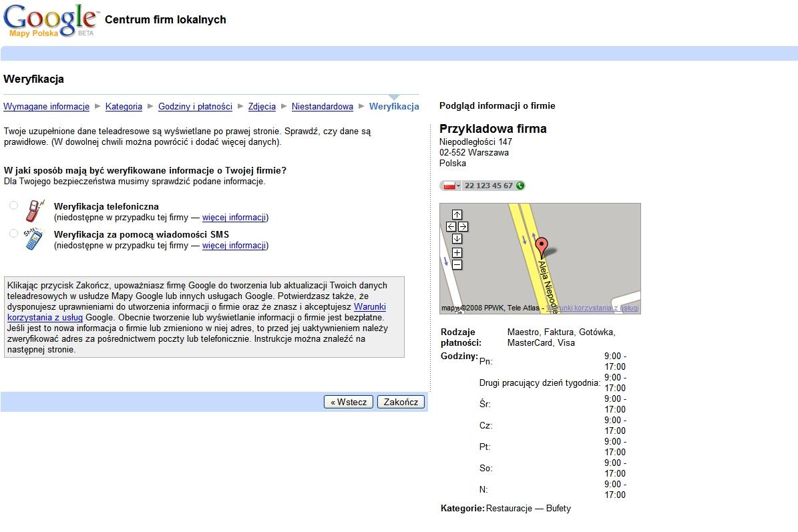
Task: Pan the map preview right
Action: [463, 227]
